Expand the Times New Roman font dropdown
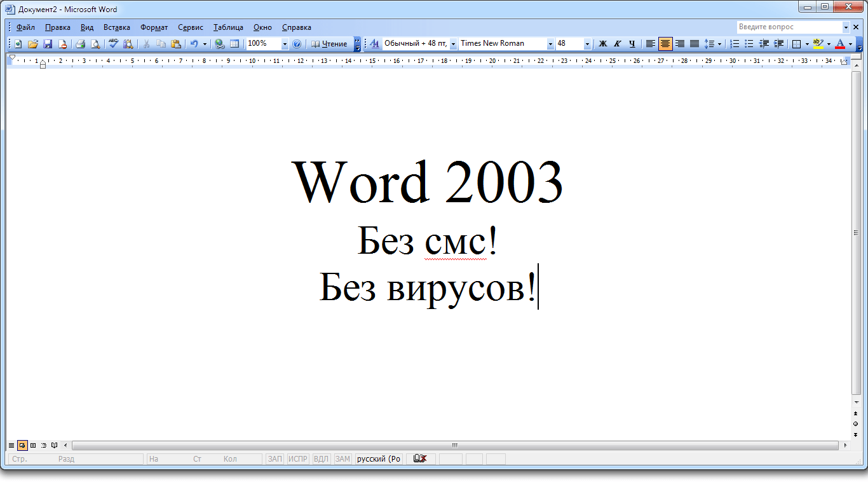 pyautogui.click(x=550, y=44)
